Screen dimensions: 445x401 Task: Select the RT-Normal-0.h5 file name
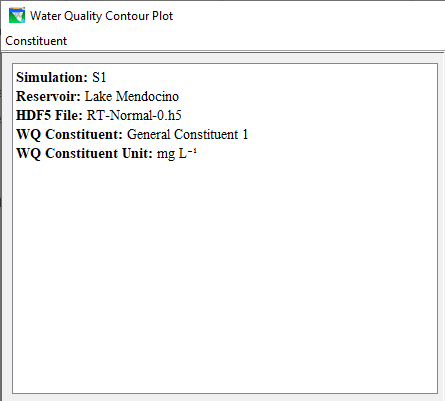click(134, 115)
